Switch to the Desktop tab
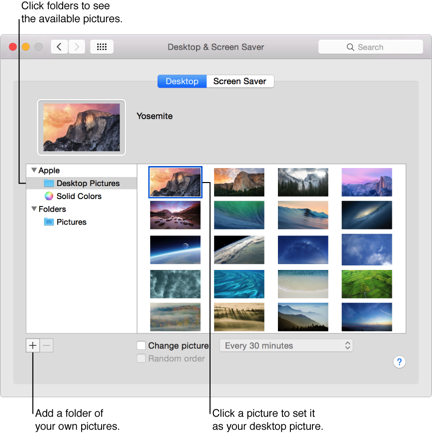This screenshot has height=436, width=432. click(182, 81)
